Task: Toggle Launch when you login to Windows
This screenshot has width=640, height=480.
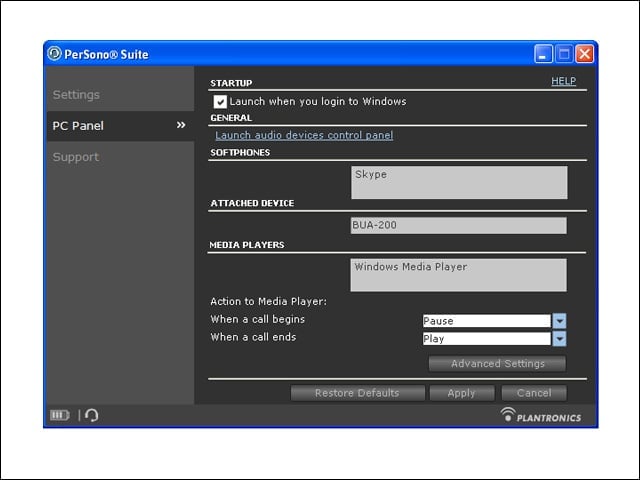Action: pyautogui.click(x=220, y=101)
